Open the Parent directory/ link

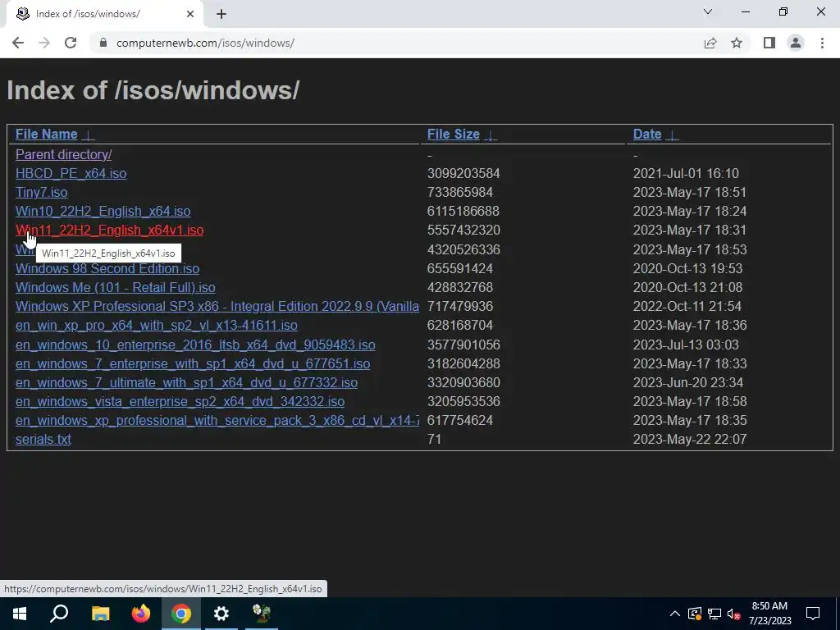tap(63, 154)
